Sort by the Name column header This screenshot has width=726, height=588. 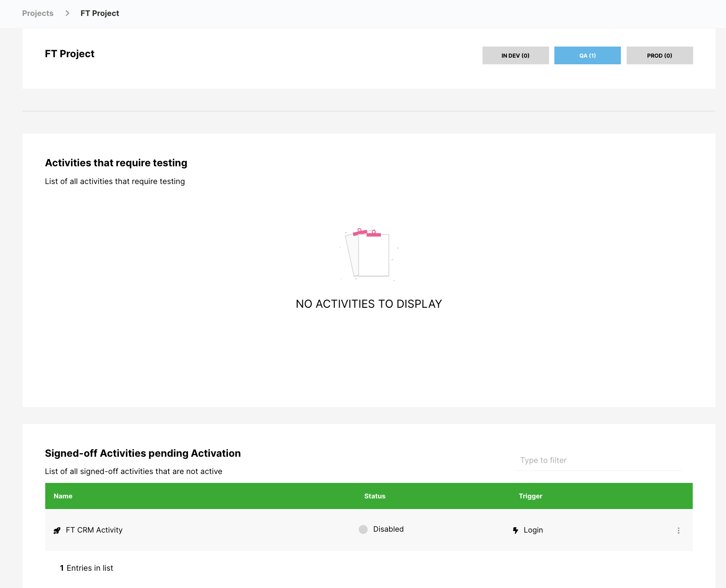coord(63,496)
